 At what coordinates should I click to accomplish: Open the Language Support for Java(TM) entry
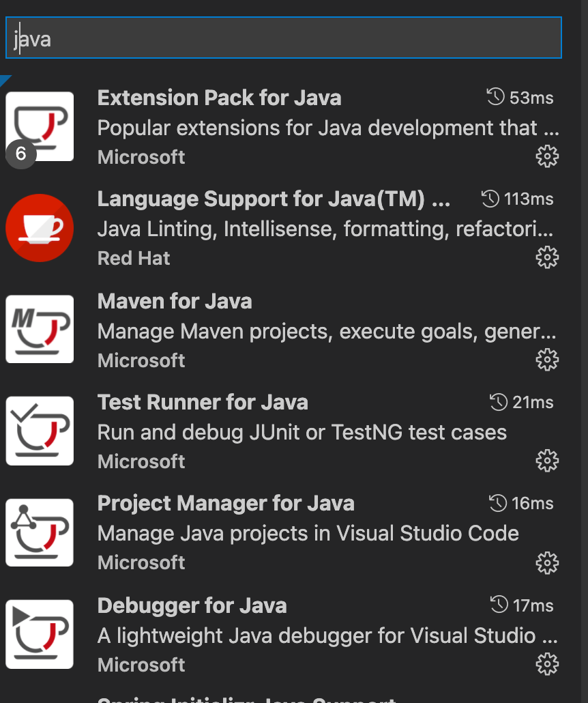pyautogui.click(x=274, y=199)
